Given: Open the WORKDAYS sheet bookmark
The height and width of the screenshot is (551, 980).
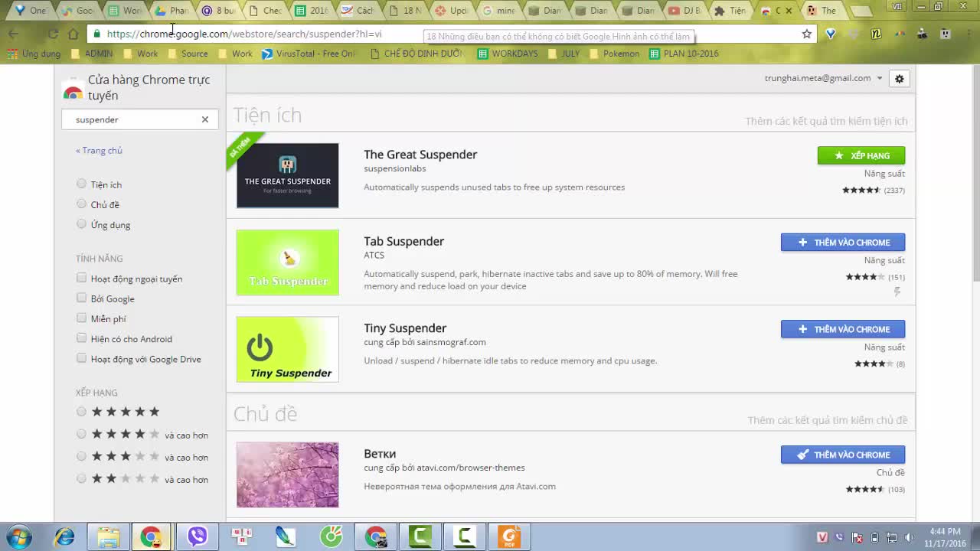Looking at the screenshot, I should pos(508,54).
